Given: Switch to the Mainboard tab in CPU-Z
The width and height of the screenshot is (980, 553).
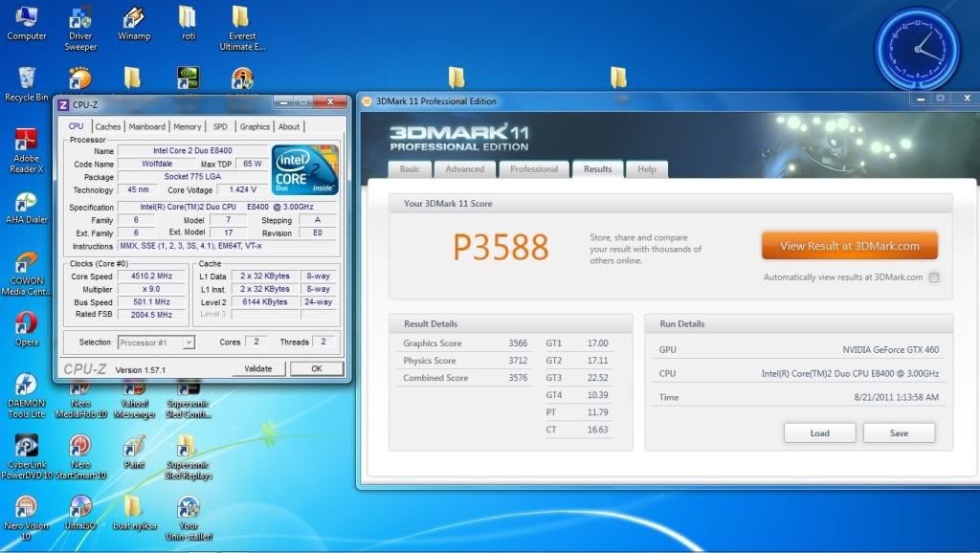Looking at the screenshot, I should [146, 126].
